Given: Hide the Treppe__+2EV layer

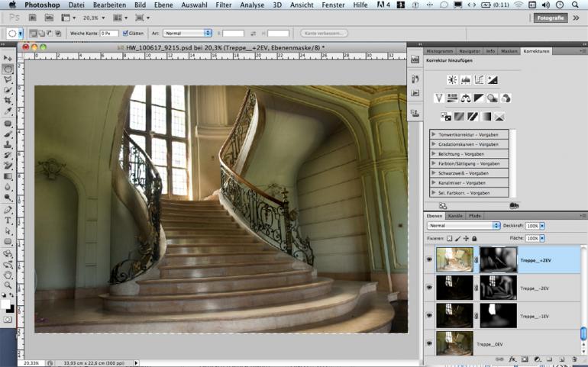Looking at the screenshot, I should [x=429, y=260].
